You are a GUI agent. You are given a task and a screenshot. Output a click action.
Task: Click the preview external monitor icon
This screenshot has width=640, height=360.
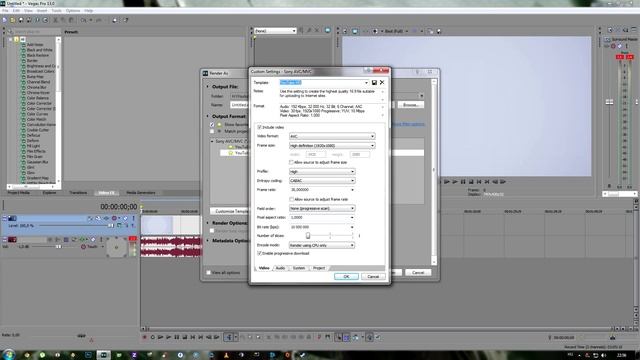[355, 31]
